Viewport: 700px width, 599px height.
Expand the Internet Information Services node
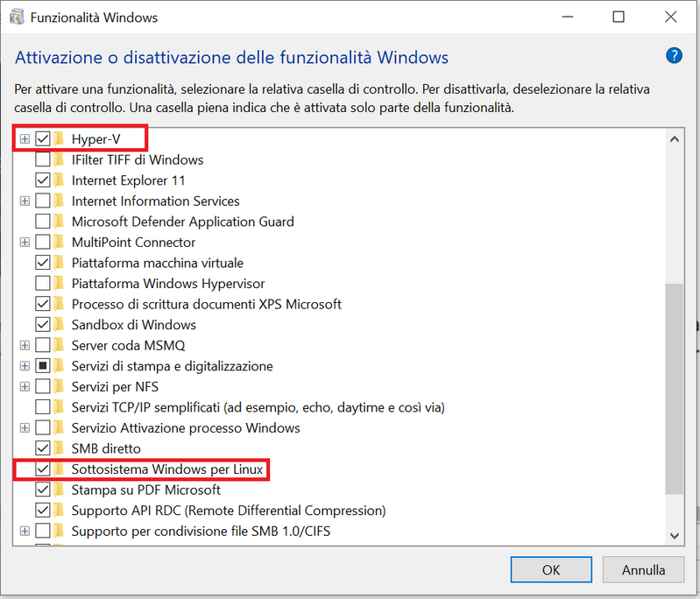coord(25,201)
